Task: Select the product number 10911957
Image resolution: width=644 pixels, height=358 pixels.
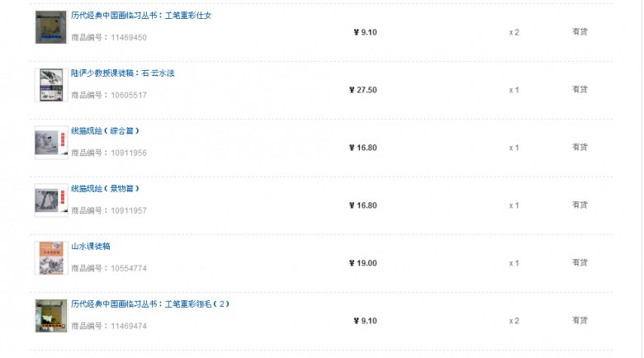Action: coord(129,210)
